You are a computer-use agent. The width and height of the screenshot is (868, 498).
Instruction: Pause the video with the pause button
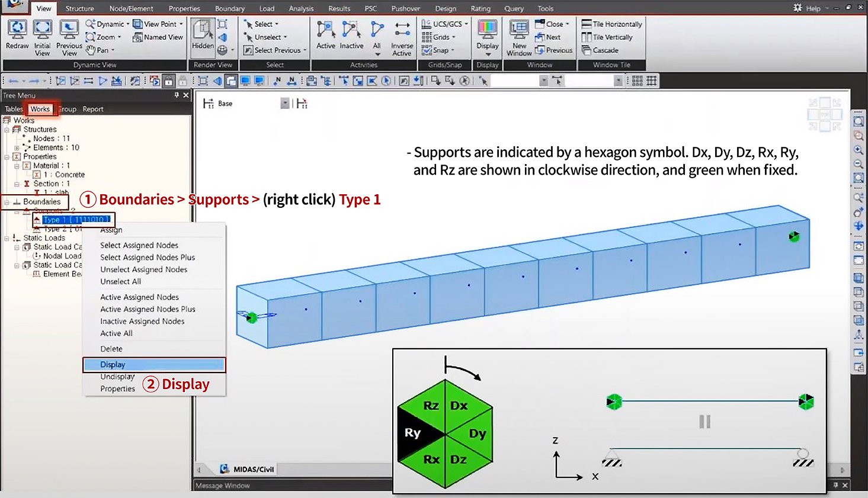(704, 422)
